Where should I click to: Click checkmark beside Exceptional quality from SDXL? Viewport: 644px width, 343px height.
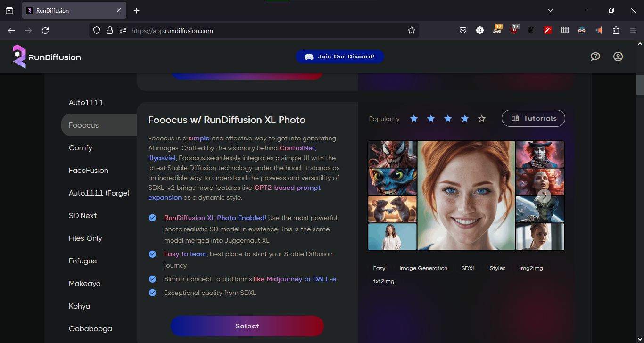point(152,293)
